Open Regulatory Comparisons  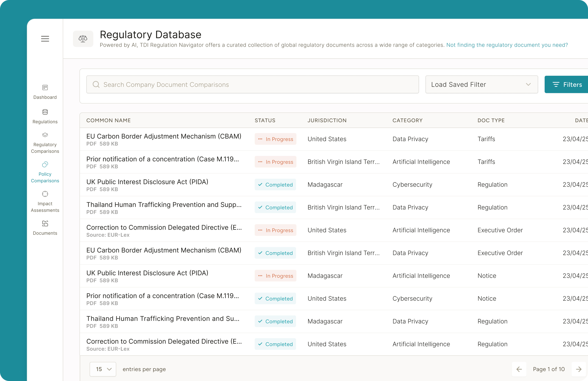click(45, 143)
